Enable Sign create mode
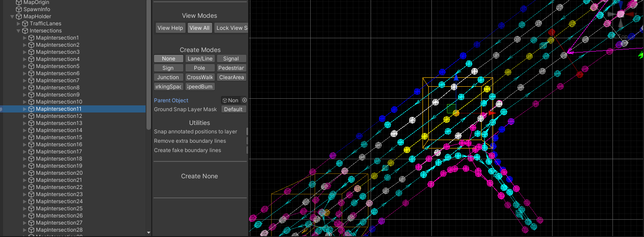The height and width of the screenshot is (237, 644). tap(168, 68)
